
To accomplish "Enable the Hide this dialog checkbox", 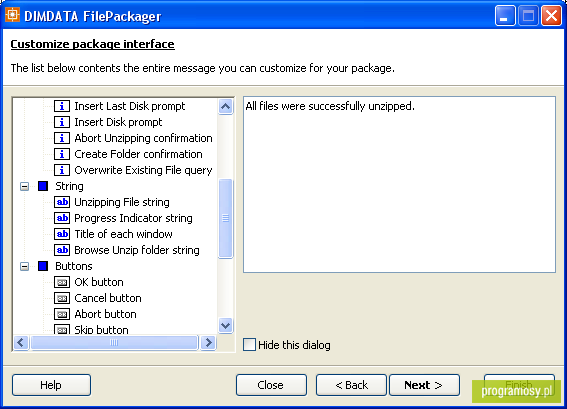I will (x=249, y=345).
